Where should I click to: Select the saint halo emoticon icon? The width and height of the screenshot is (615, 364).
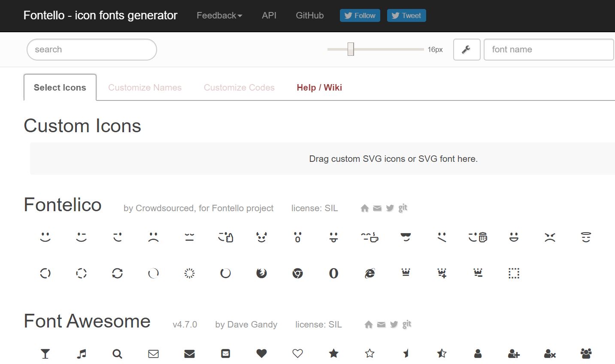586,237
